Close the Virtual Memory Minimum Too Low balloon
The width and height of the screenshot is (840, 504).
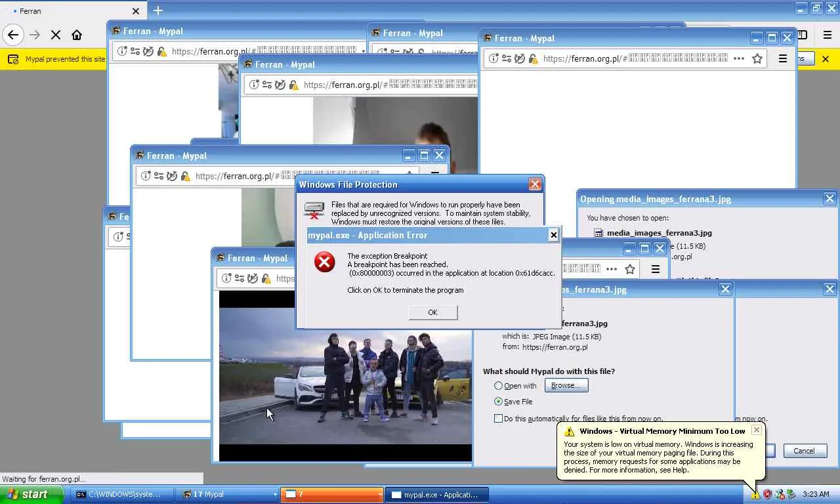click(756, 430)
